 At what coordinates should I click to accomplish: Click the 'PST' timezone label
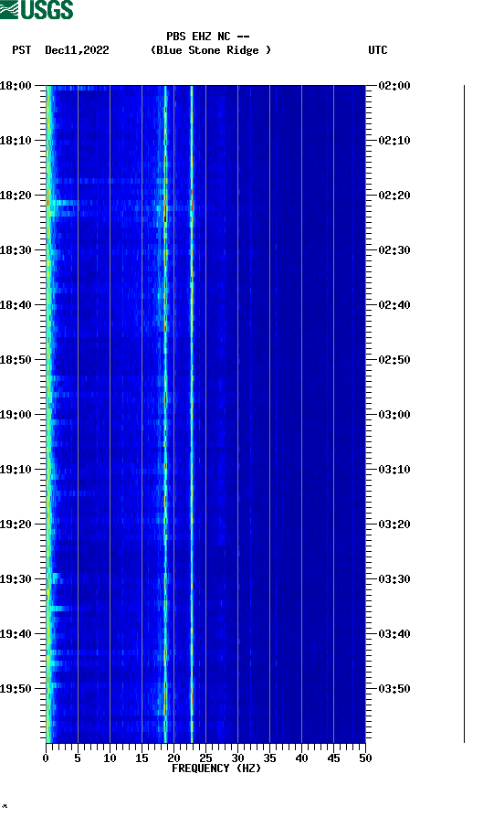pos(22,50)
